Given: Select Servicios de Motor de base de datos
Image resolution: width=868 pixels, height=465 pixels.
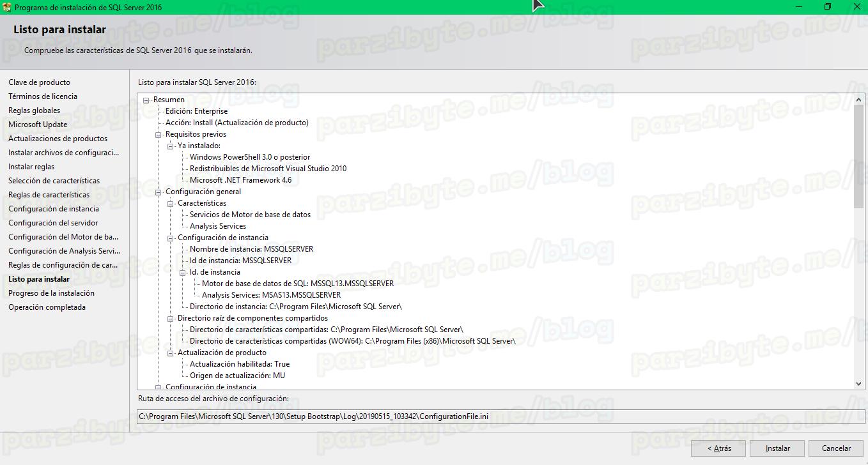Looking at the screenshot, I should (x=250, y=215).
